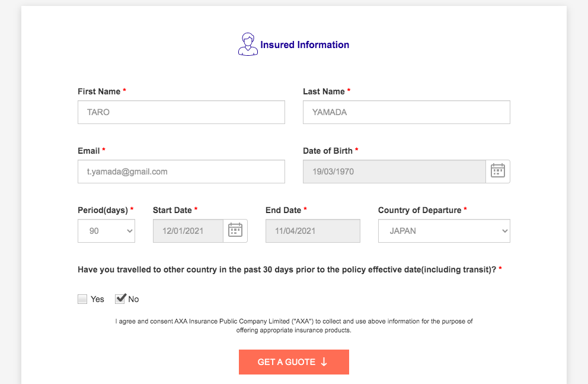Viewport: 588px width, 384px height.
Task: Click the Date of Birth date field
Action: coord(394,172)
